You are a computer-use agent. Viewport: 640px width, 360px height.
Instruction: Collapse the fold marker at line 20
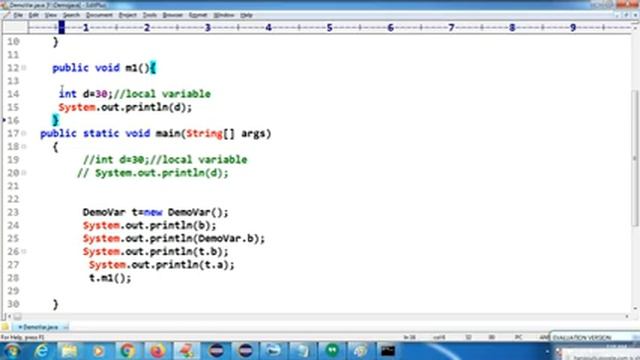pyautogui.click(x=24, y=173)
